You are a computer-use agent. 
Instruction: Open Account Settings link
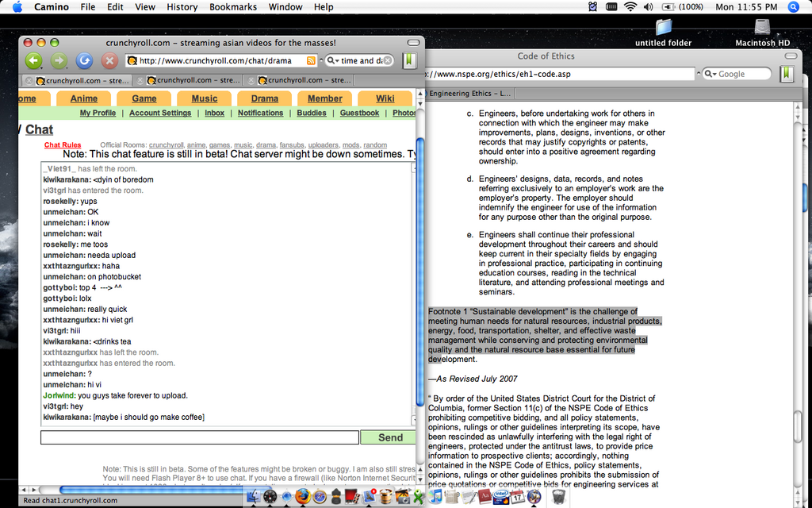coord(160,113)
